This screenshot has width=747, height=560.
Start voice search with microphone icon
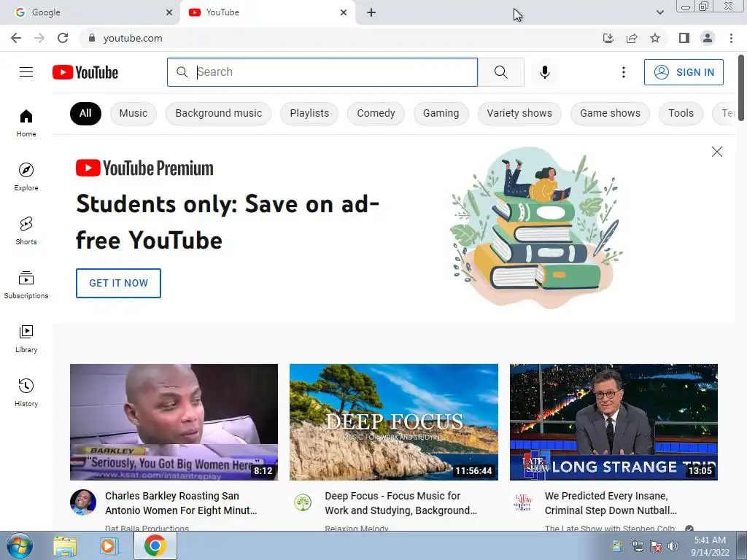click(544, 72)
